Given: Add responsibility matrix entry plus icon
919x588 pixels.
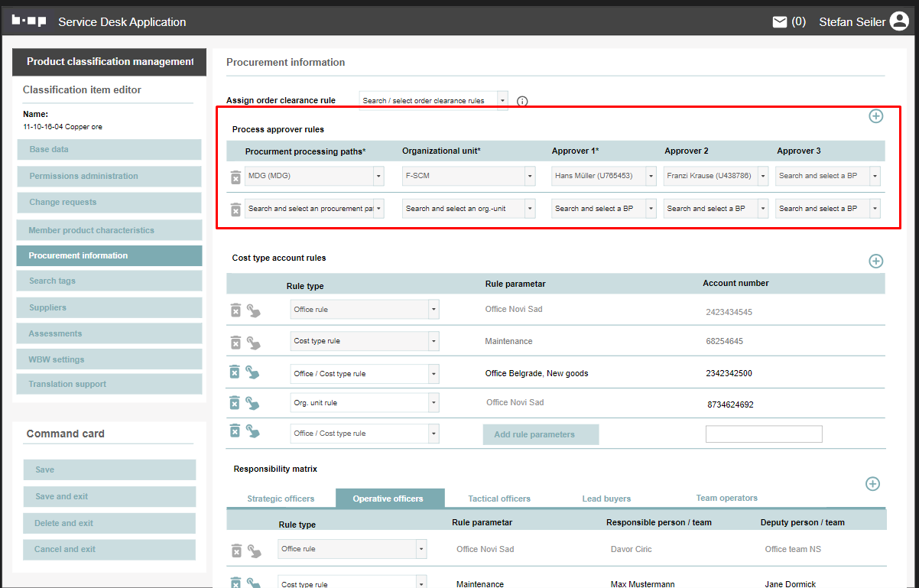Looking at the screenshot, I should tap(872, 484).
